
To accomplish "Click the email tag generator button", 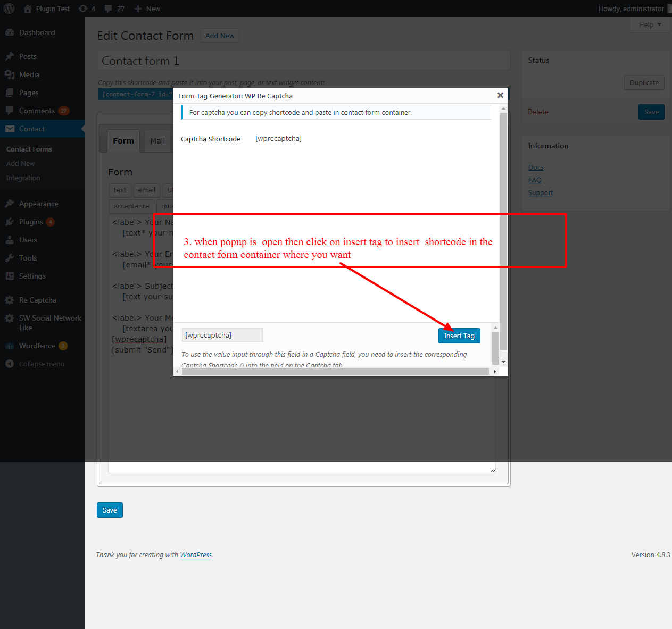I will [147, 190].
